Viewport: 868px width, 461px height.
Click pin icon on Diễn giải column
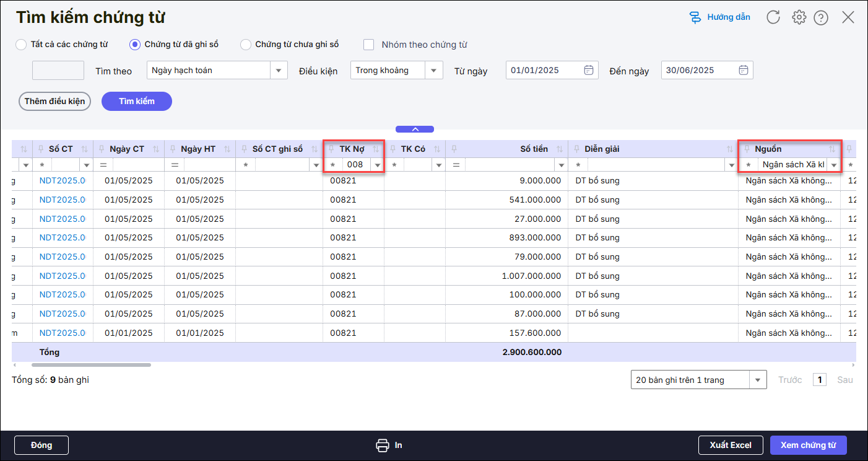click(576, 149)
